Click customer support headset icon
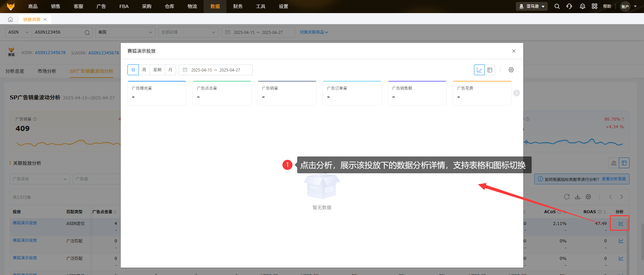Image resolution: width=644 pixels, height=275 pixels. click(x=569, y=6)
